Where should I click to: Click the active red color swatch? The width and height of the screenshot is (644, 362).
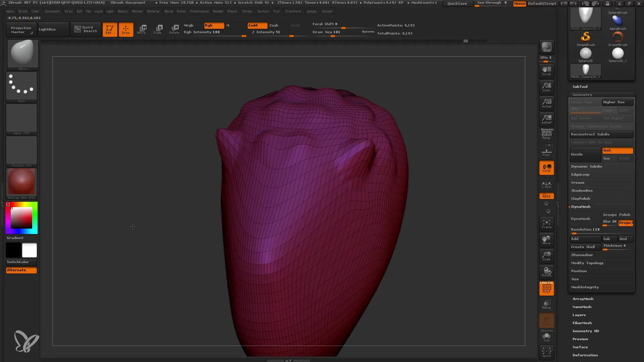(x=8, y=204)
